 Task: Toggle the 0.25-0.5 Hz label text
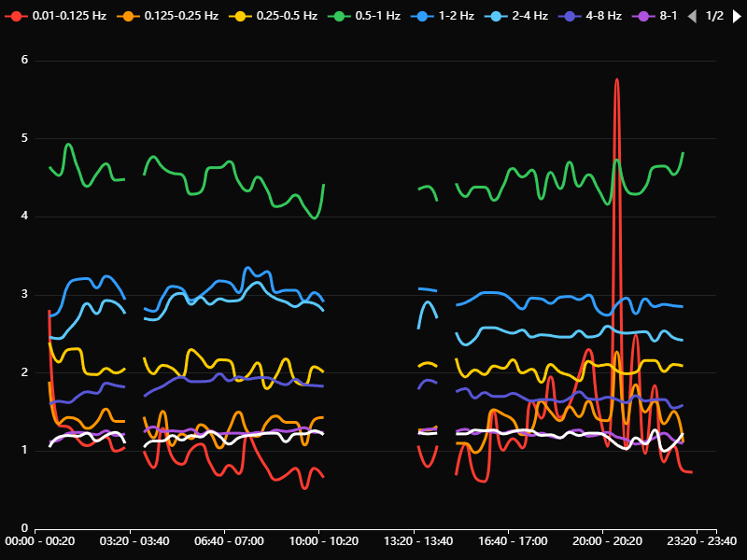coord(287,17)
